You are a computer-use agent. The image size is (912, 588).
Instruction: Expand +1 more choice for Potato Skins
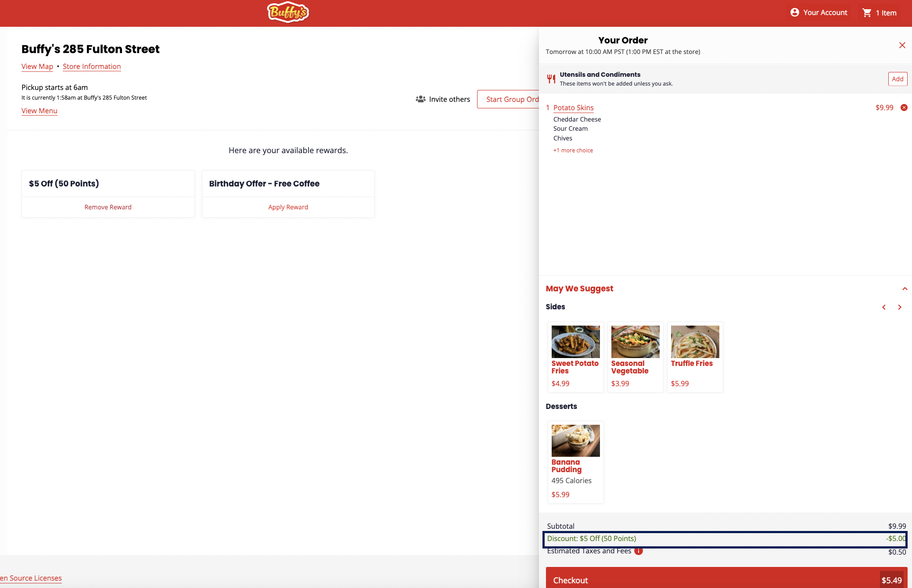(x=573, y=151)
